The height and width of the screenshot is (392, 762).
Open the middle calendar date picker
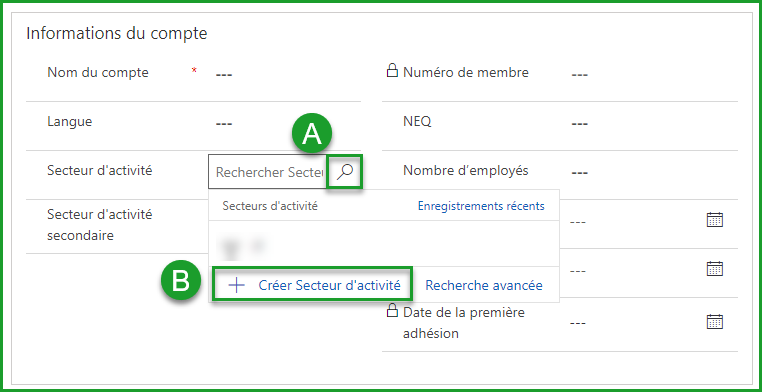pos(715,269)
